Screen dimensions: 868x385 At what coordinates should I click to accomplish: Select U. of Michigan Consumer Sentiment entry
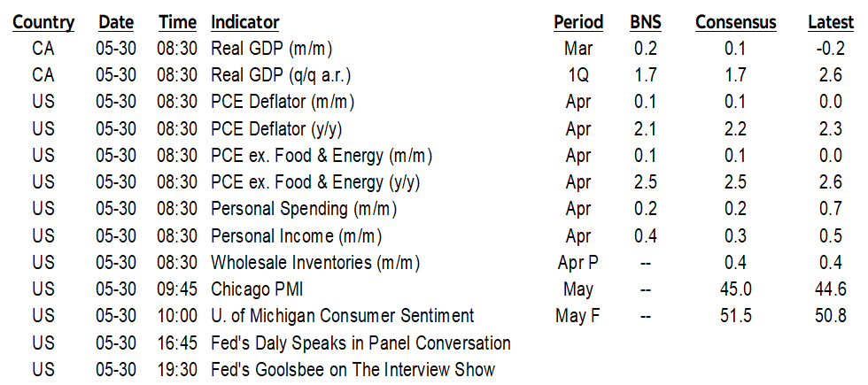click(x=342, y=316)
